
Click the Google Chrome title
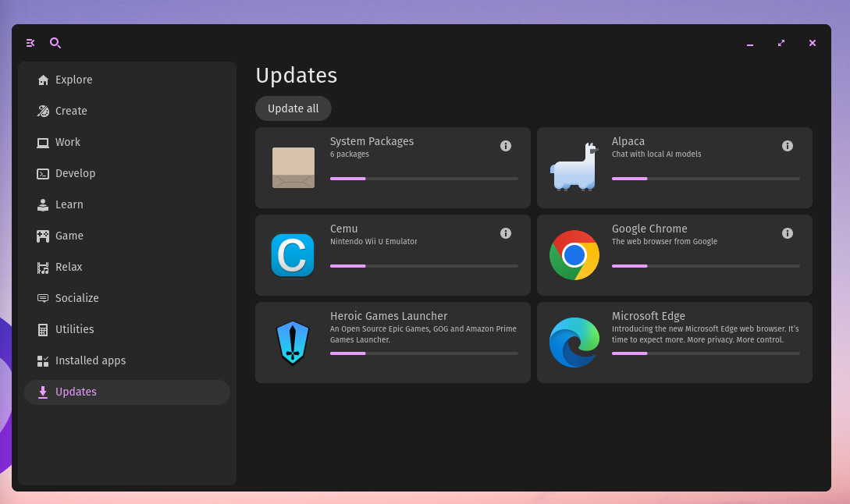tap(649, 229)
